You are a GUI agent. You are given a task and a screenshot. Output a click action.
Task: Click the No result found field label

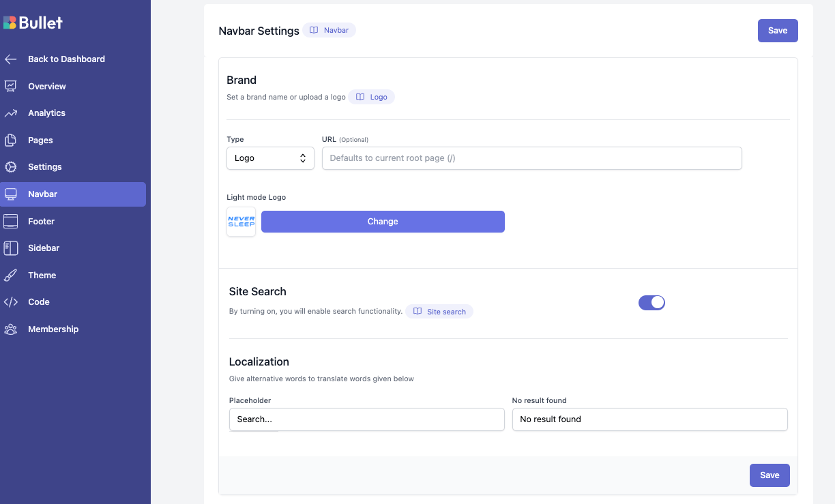tap(540, 400)
